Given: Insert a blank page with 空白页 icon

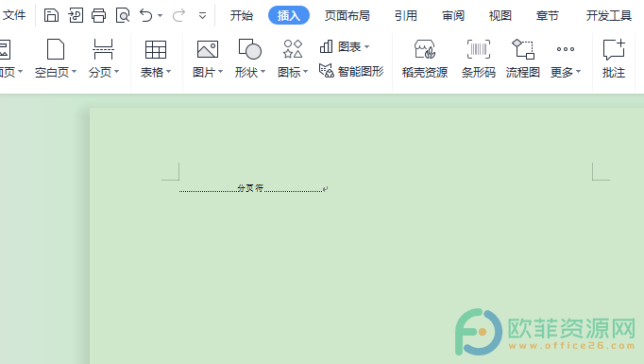Looking at the screenshot, I should 56,49.
